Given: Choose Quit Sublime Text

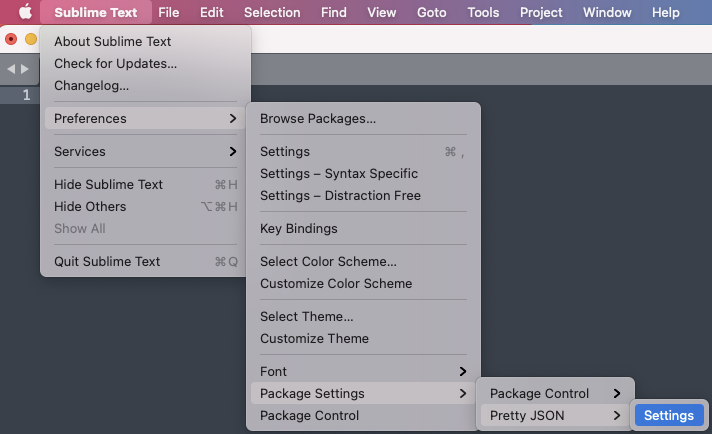Looking at the screenshot, I should point(145,261).
